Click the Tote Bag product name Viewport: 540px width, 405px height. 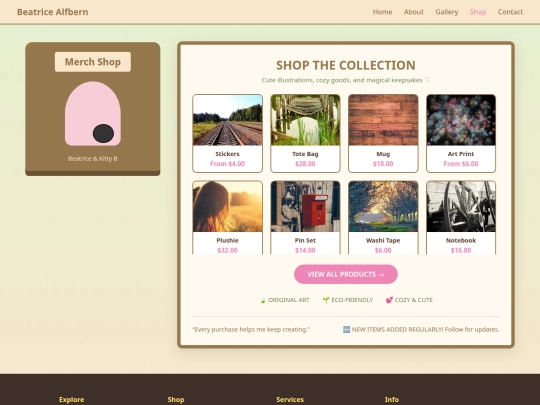click(x=305, y=154)
